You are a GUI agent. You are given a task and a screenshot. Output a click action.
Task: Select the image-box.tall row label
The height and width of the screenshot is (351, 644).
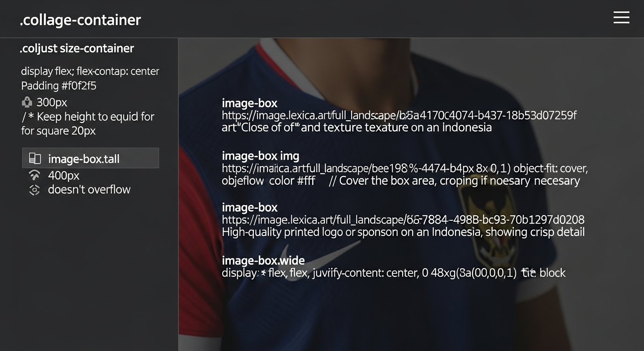[84, 159]
